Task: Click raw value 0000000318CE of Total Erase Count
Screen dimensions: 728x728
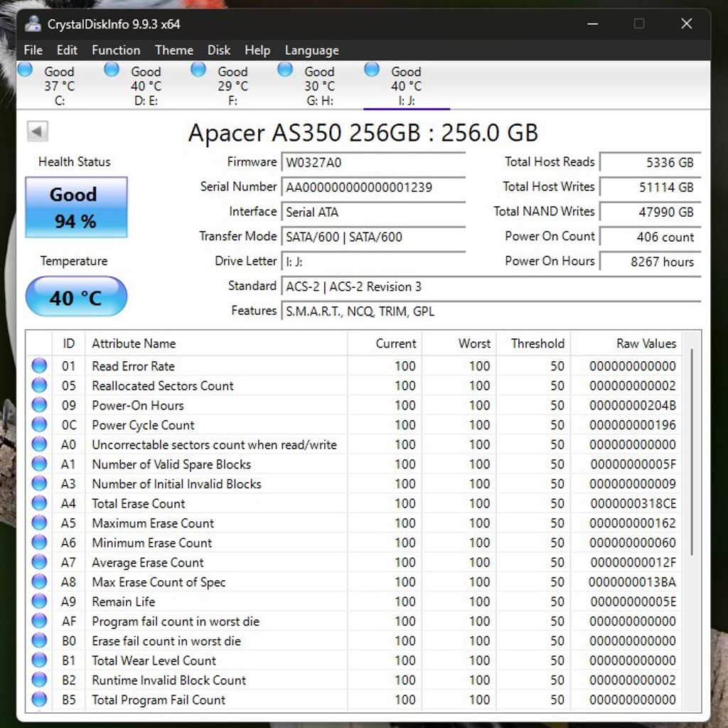Action: coord(633,503)
